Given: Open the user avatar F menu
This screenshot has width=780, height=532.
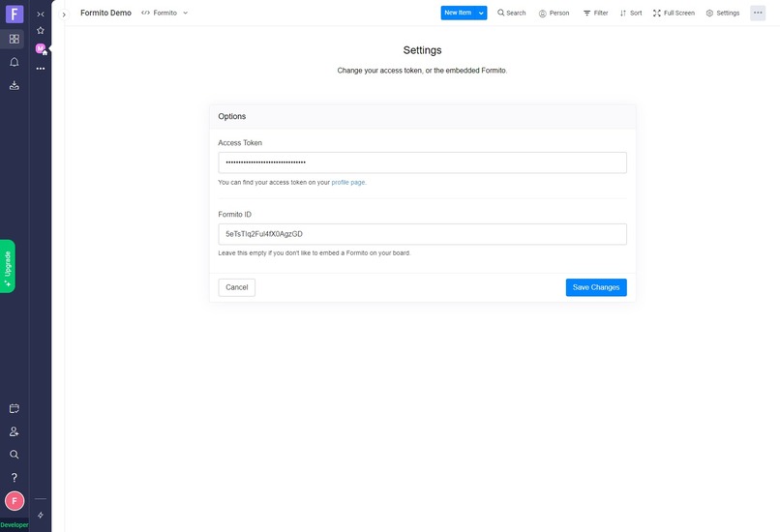Looking at the screenshot, I should pos(15,501).
